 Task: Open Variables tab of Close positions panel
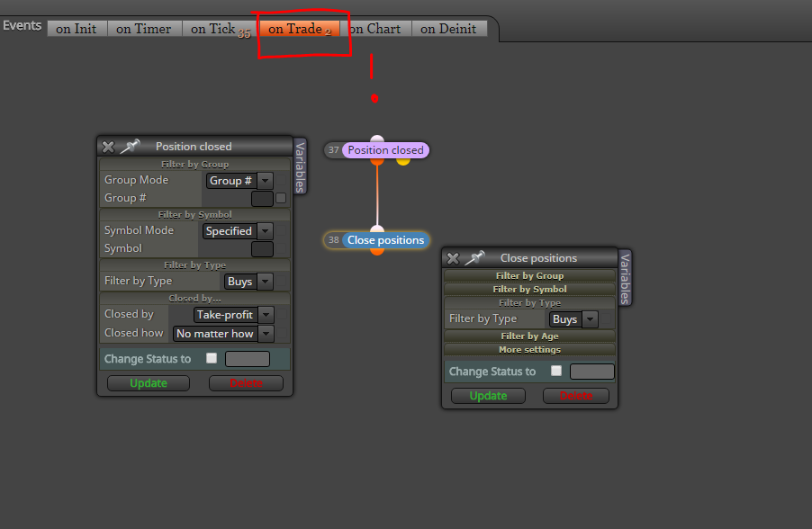coord(625,278)
